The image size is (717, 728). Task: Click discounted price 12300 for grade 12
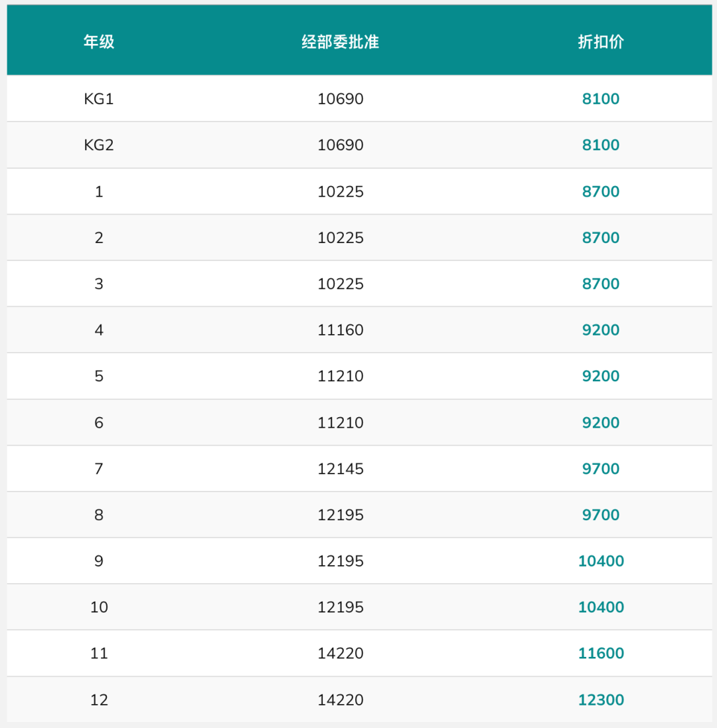coord(601,699)
